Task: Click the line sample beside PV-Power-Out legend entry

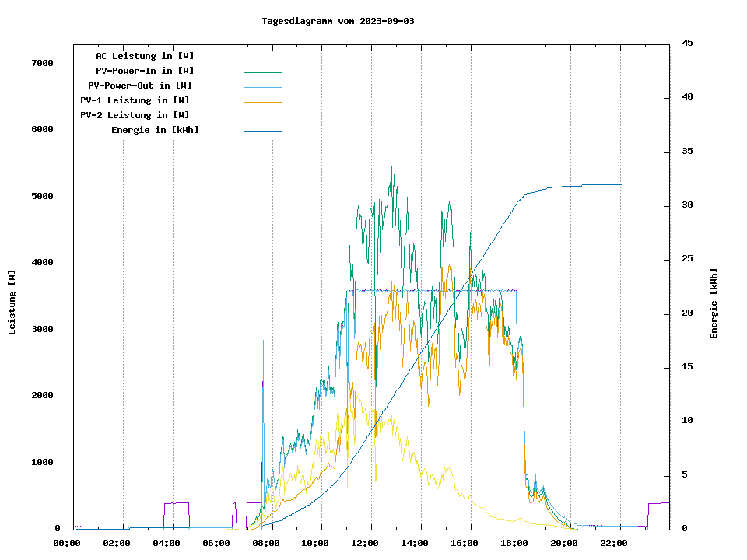Action: pos(262,86)
